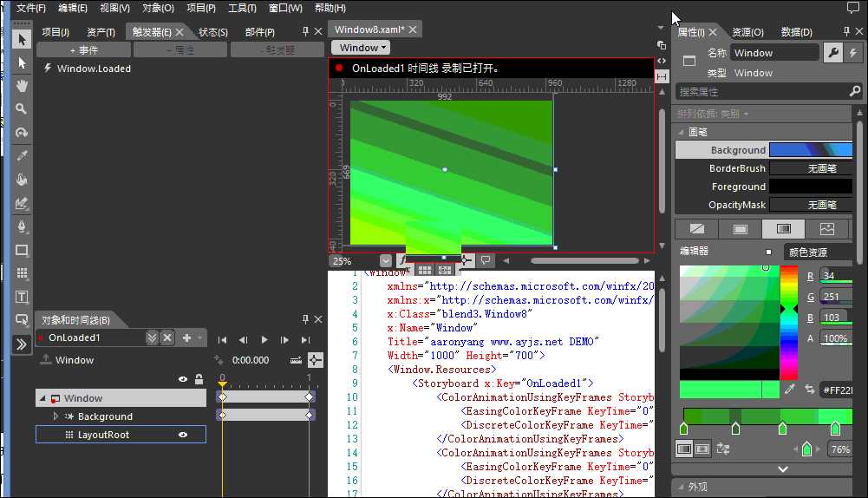Close the OnLoaded1 storyboard
Screen dimensions: 868x498
(x=167, y=337)
